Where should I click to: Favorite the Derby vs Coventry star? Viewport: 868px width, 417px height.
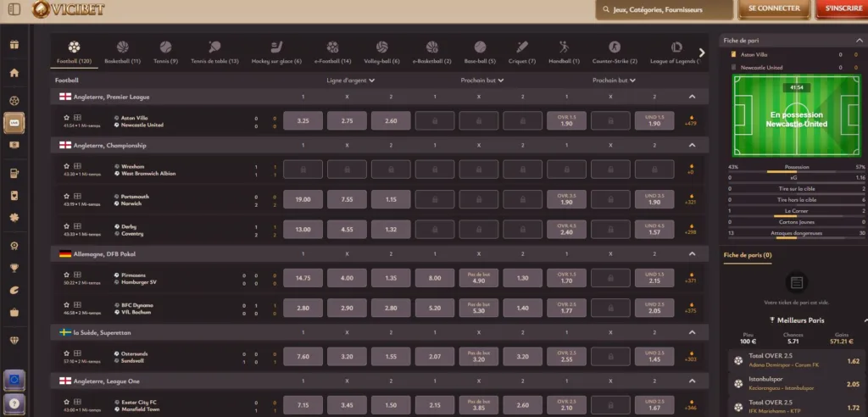[67, 226]
